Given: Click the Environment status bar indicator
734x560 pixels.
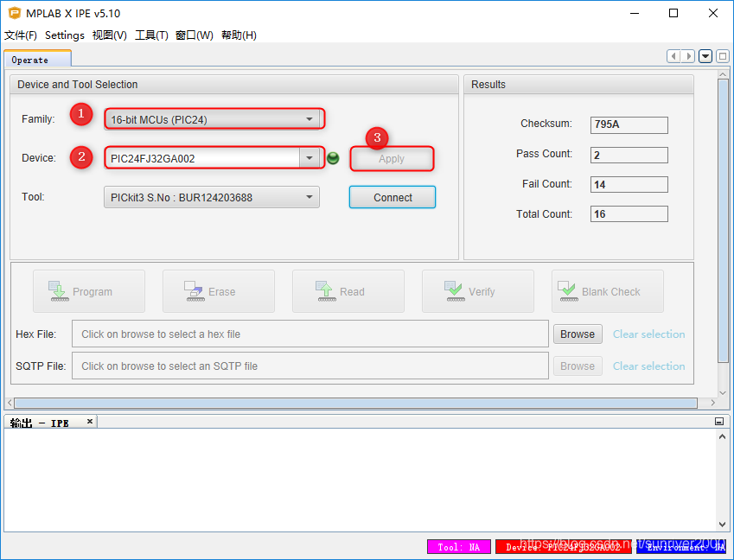Looking at the screenshot, I should tap(682, 547).
